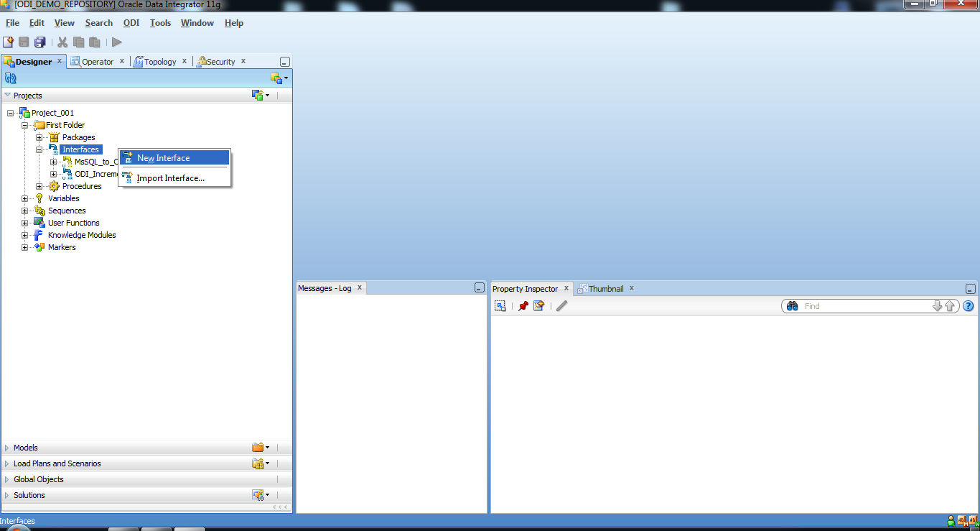Select the MsSQL_to_O interface in the tree
The image size is (980, 531).
[x=94, y=161]
